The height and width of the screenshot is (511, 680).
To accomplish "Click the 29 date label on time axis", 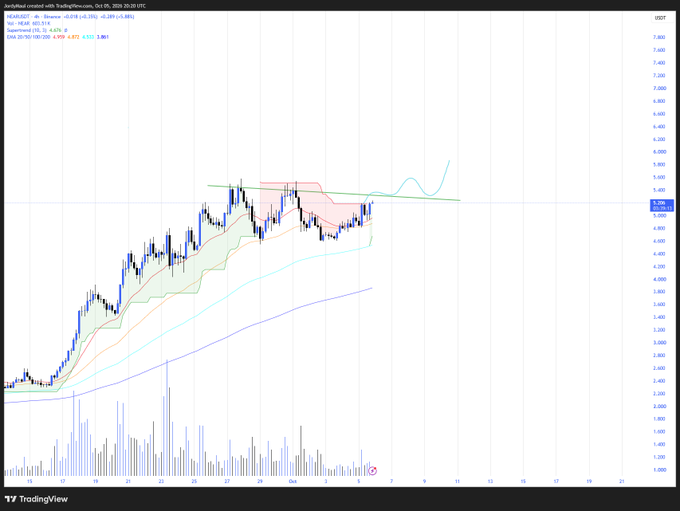I will tap(260, 481).
